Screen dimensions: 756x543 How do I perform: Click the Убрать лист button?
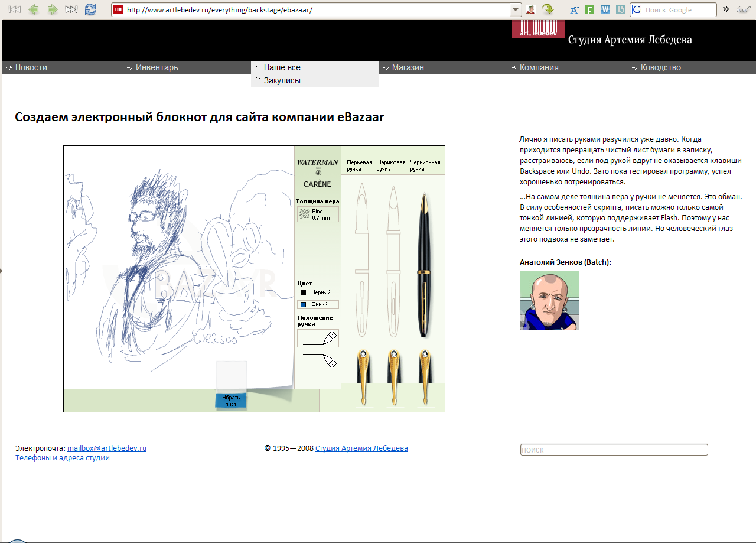pos(230,401)
